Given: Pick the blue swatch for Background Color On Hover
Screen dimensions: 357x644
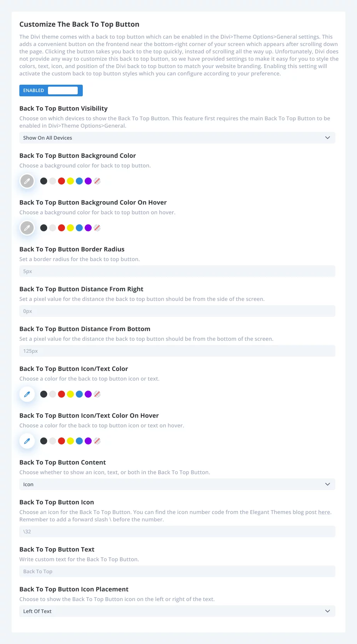Looking at the screenshot, I should (79, 228).
